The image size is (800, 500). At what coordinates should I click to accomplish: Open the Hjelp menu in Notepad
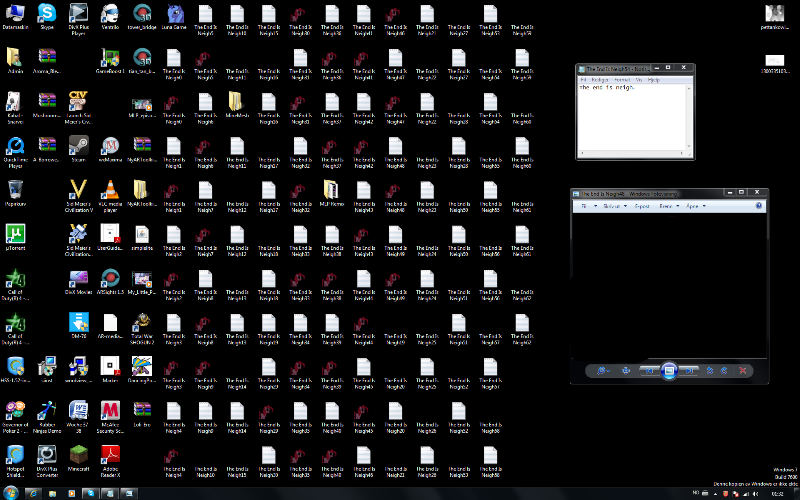click(x=654, y=80)
